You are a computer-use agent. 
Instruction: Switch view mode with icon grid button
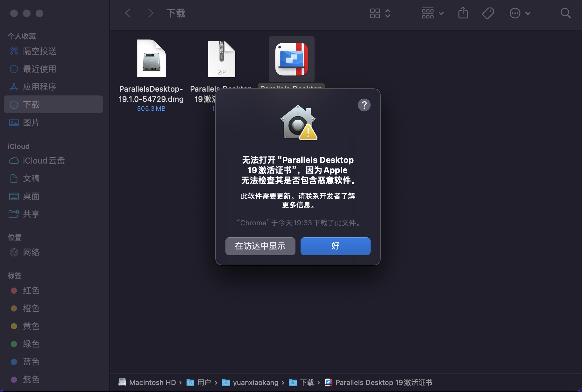[380, 13]
